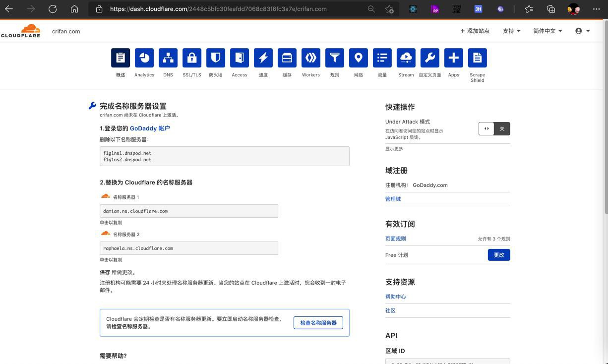Click the browser address bar URL
Image resolution: width=608 pixels, height=364 pixels.
[218, 9]
